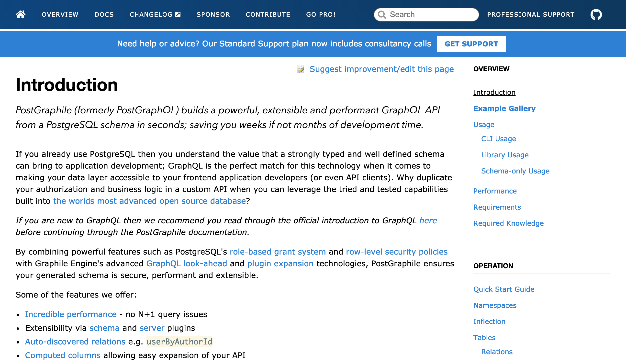This screenshot has width=626, height=364.
Task: Open role-based grant system link
Action: click(278, 252)
